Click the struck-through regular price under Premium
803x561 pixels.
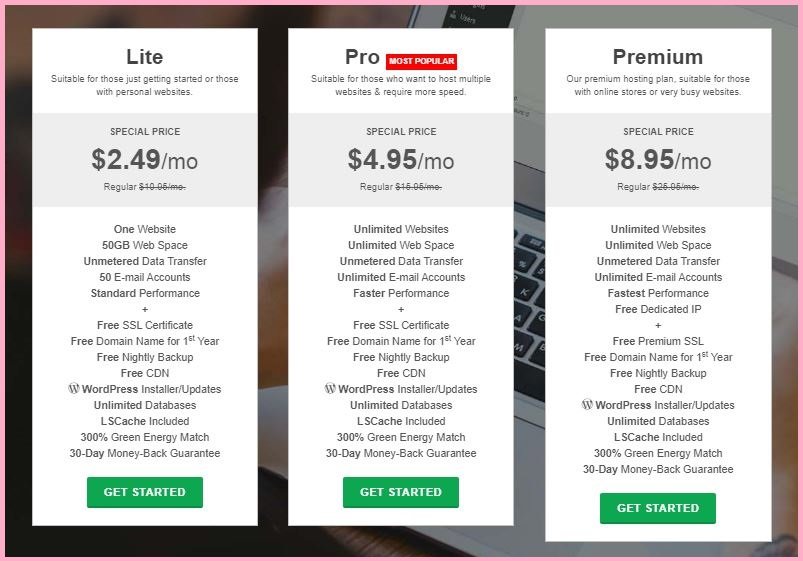(675, 187)
